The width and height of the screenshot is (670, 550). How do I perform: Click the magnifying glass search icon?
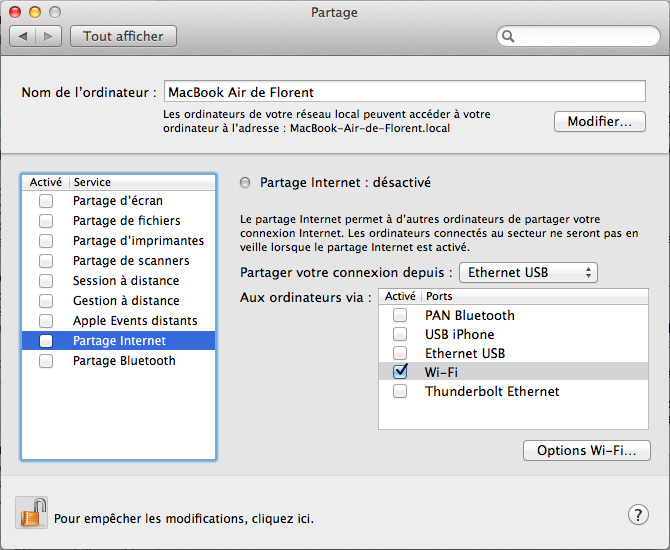tap(509, 36)
